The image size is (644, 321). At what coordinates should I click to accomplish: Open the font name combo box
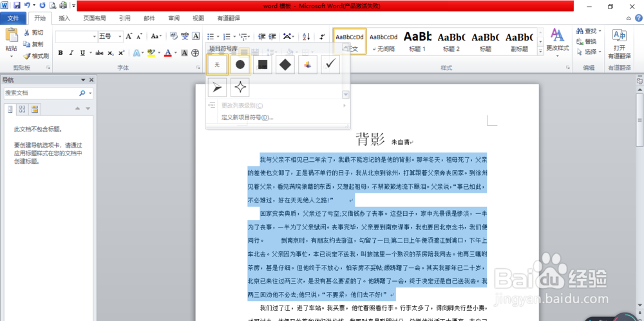(x=77, y=37)
